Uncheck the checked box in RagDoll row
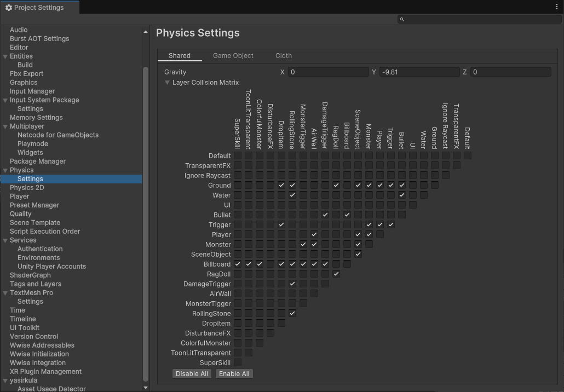This screenshot has width=564, height=392. (336, 274)
